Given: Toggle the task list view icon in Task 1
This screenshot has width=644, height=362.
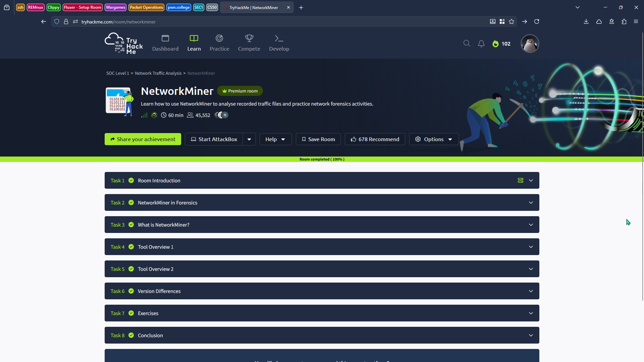Looking at the screenshot, I should click(x=520, y=180).
